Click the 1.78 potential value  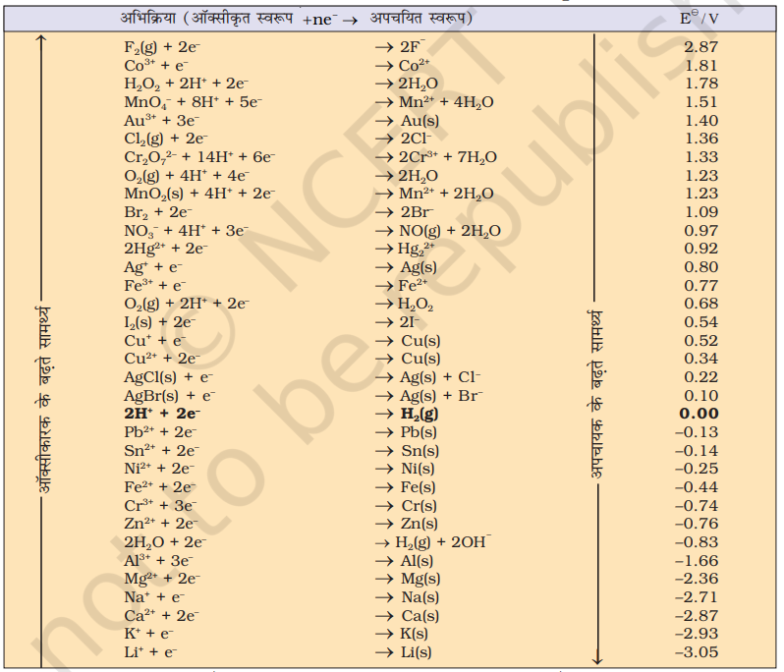tap(701, 84)
